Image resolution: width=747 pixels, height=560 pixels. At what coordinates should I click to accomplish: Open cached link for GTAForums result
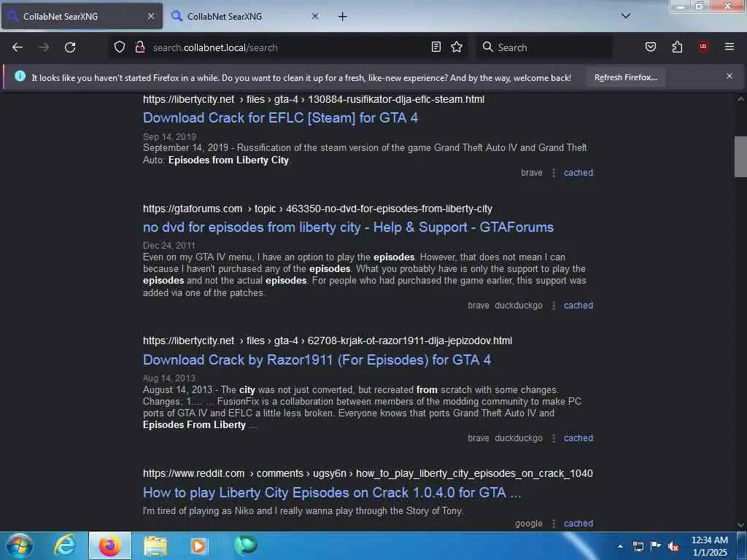[578, 306]
